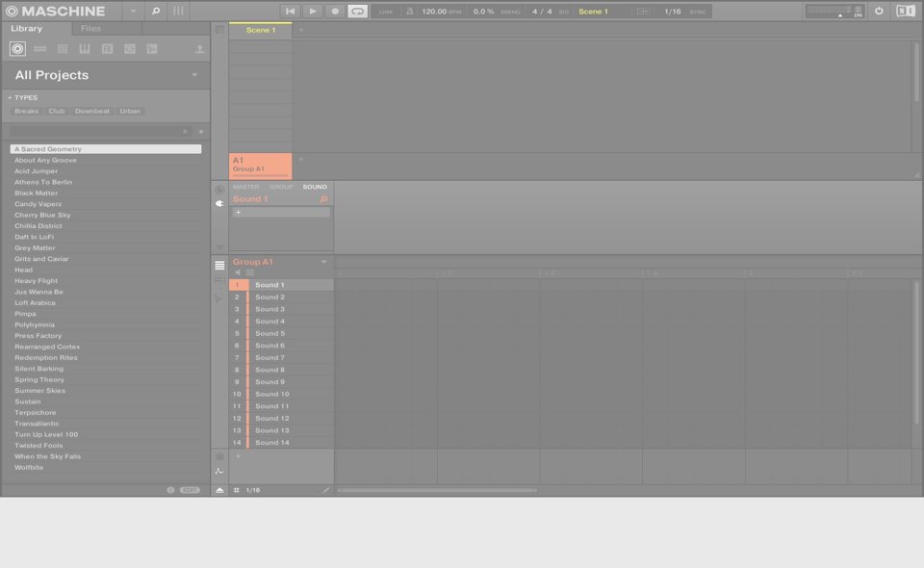Screen dimensions: 924x568
Task: Toggle the Loop button in transport
Action: (357, 12)
